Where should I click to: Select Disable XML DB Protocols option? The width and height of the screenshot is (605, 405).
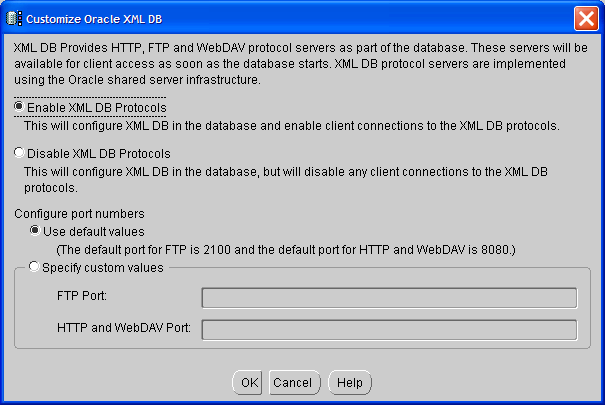[x=19, y=154]
